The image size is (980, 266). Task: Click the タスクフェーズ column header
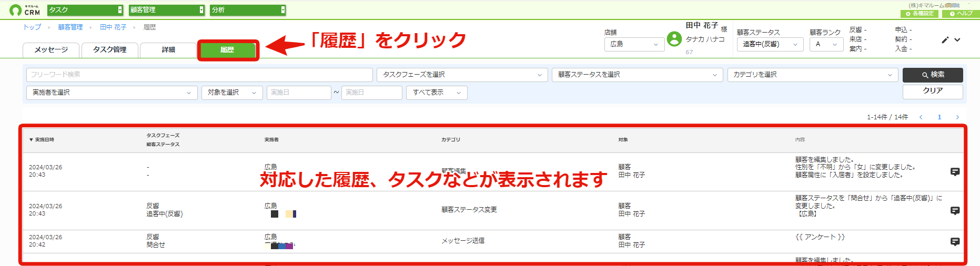click(x=163, y=136)
